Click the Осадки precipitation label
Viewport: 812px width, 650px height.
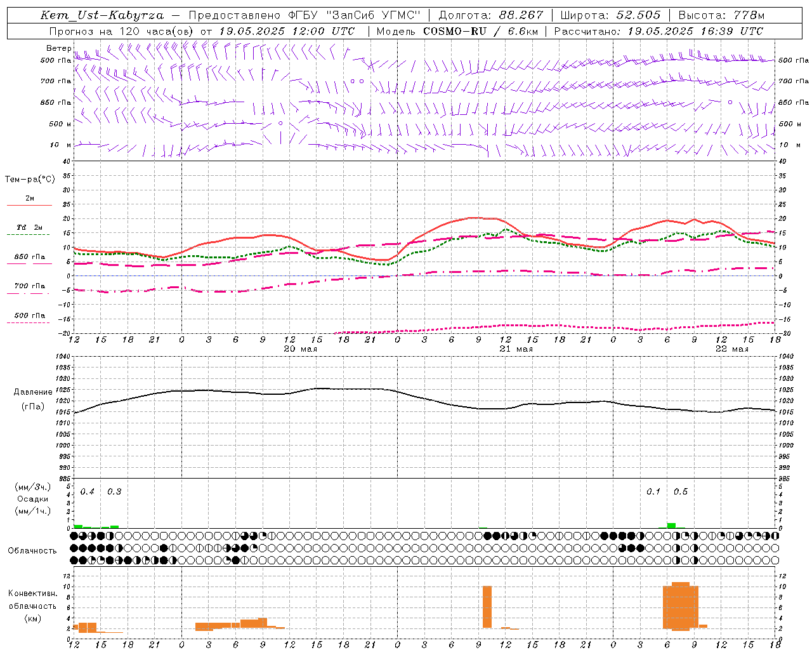point(32,499)
